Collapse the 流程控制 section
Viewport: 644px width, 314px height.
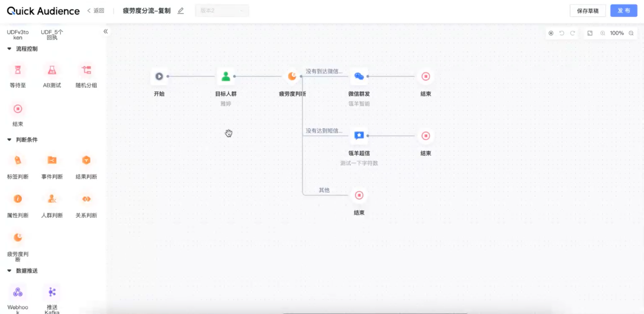pos(9,49)
